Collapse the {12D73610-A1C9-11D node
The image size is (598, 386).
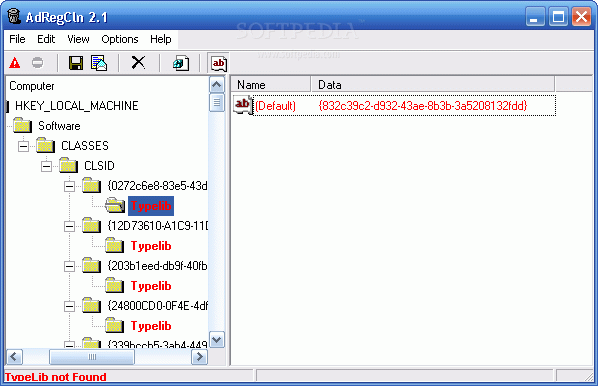(69, 226)
